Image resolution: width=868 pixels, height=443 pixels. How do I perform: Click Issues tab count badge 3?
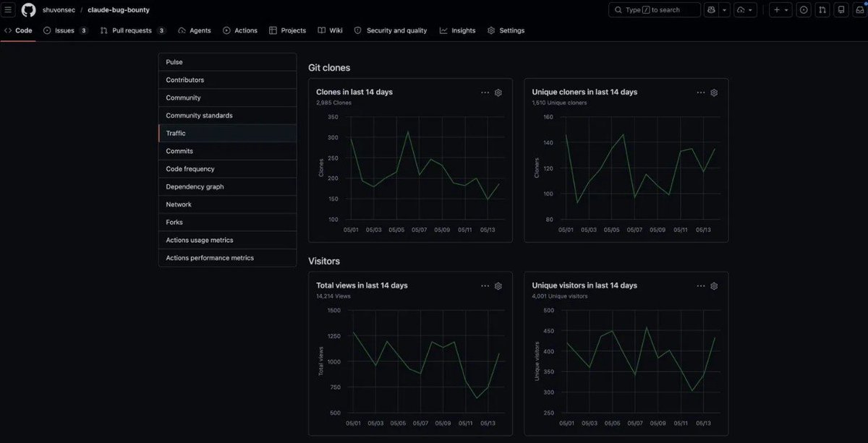[83, 30]
